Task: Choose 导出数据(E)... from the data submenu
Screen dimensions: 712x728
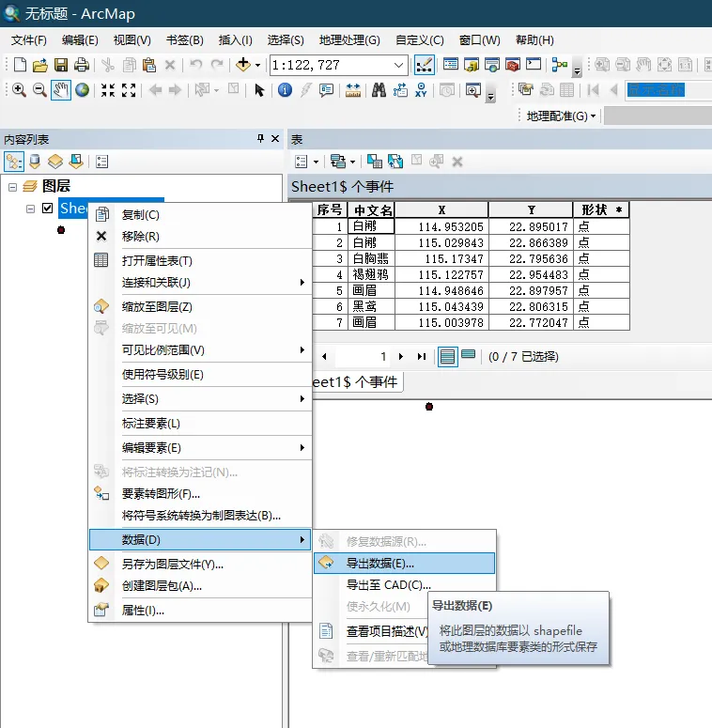Action: click(x=404, y=564)
